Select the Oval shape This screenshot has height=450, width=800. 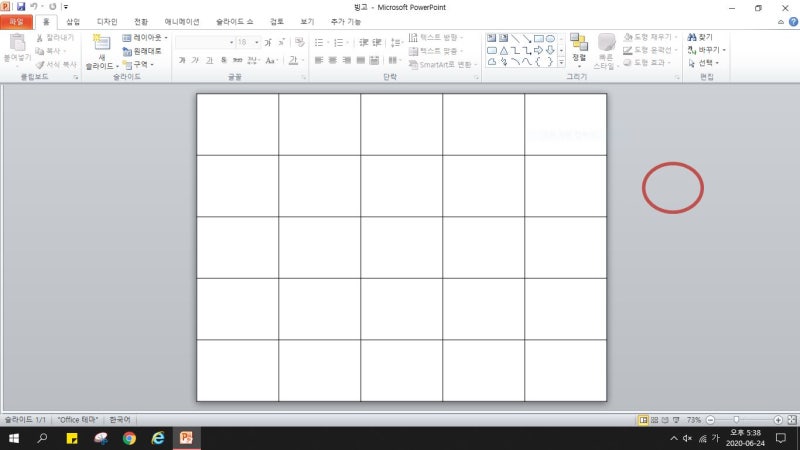pyautogui.click(x=550, y=39)
